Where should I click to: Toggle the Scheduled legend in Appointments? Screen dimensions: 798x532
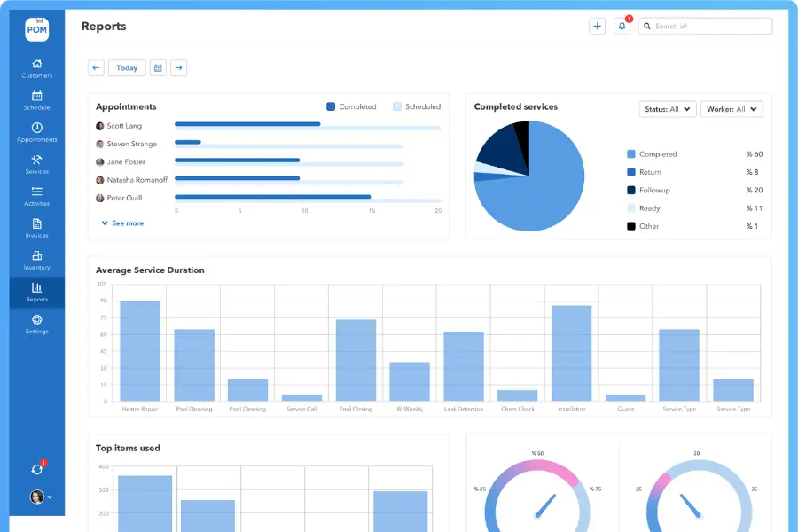[417, 106]
